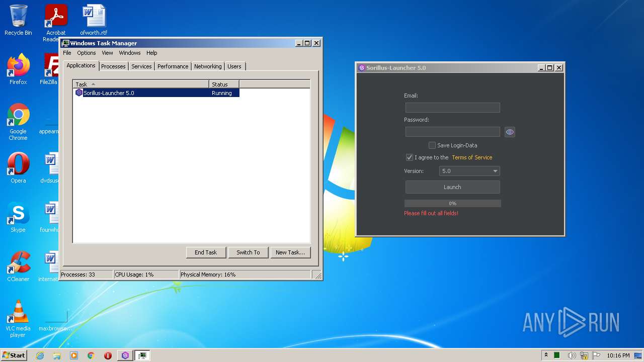Select Task Manager taskbar button
Viewport: 644px width, 362px height.
coord(142,355)
